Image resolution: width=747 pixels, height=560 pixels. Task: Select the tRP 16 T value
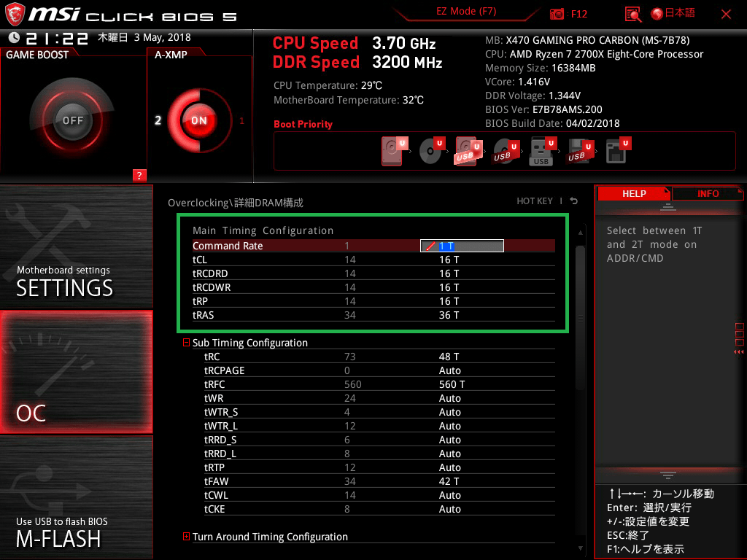[449, 301]
